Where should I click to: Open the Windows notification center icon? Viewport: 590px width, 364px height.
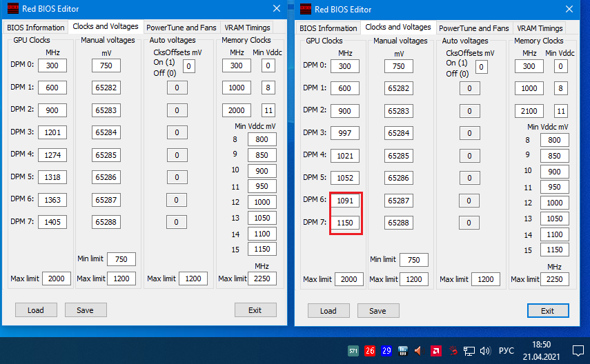[x=578, y=351]
